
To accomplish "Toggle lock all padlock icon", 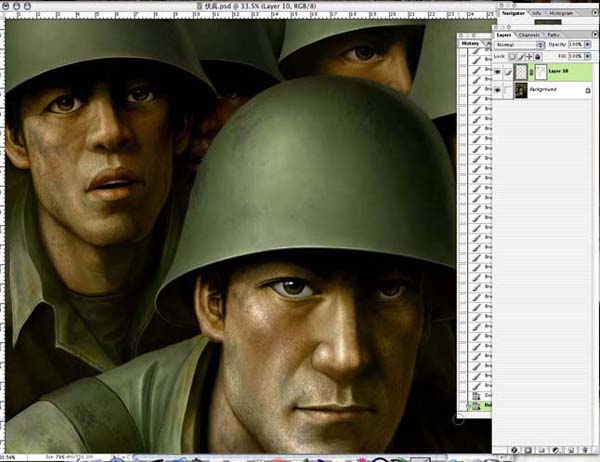I will pyautogui.click(x=538, y=57).
